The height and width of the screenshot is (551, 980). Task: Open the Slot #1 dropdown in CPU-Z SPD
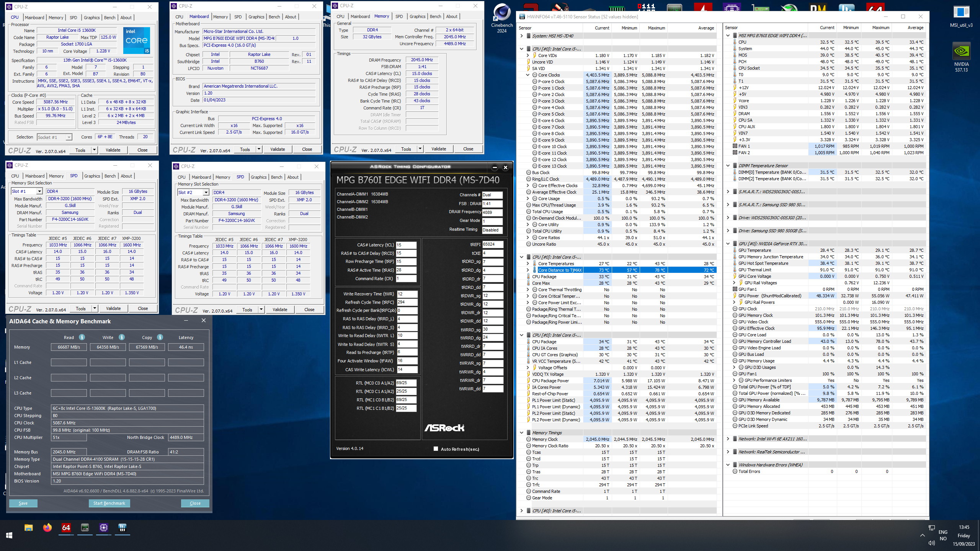point(39,191)
